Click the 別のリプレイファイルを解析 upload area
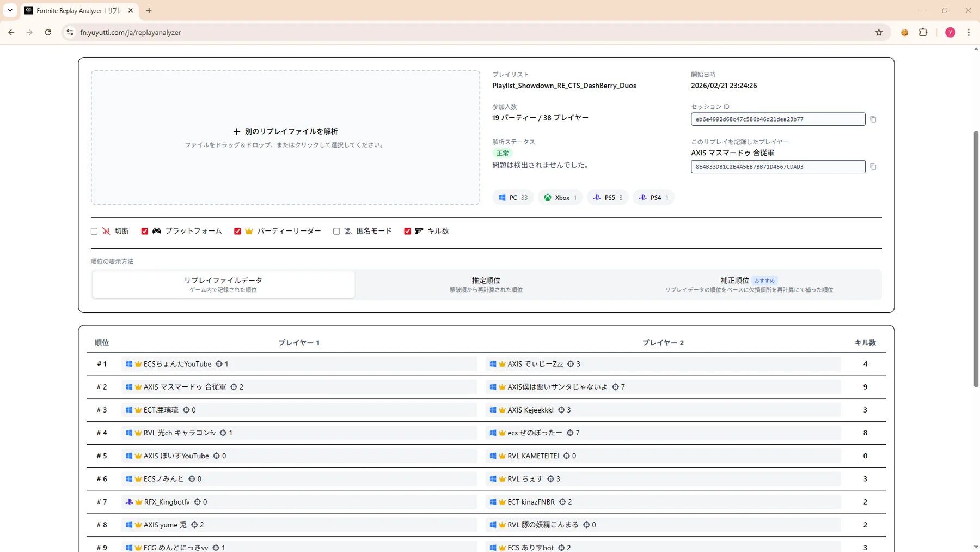 (x=285, y=137)
